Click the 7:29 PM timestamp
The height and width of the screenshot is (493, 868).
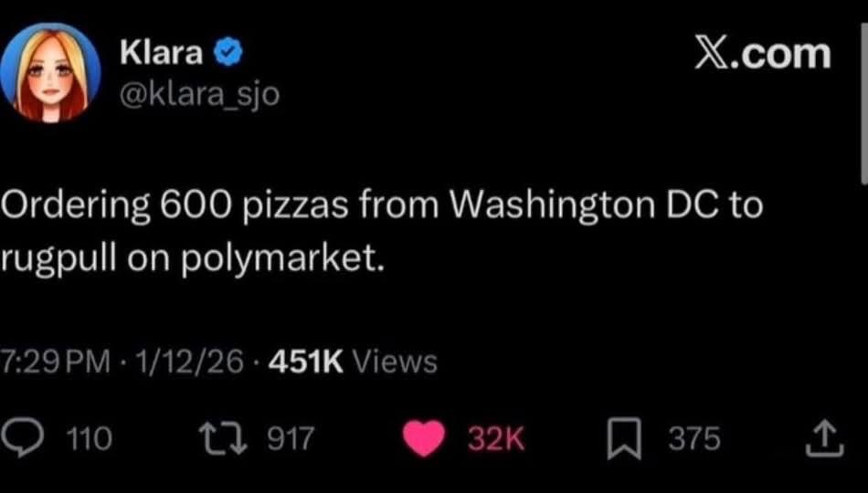pos(55,362)
